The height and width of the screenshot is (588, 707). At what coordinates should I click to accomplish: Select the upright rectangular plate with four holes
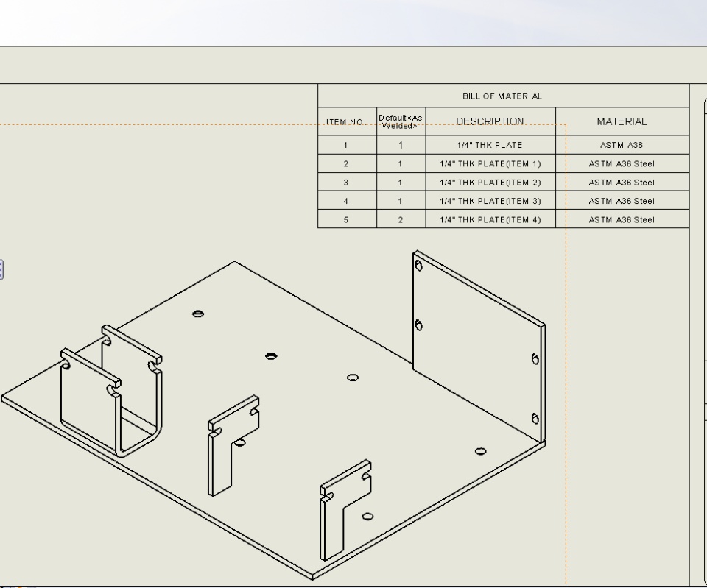(478, 347)
